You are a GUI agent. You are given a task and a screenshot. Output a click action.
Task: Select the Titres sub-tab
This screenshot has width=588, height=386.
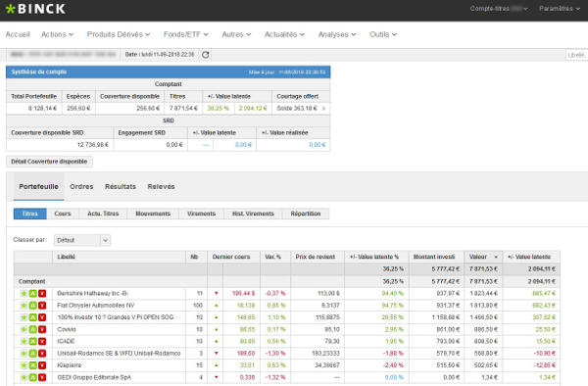(x=30, y=214)
